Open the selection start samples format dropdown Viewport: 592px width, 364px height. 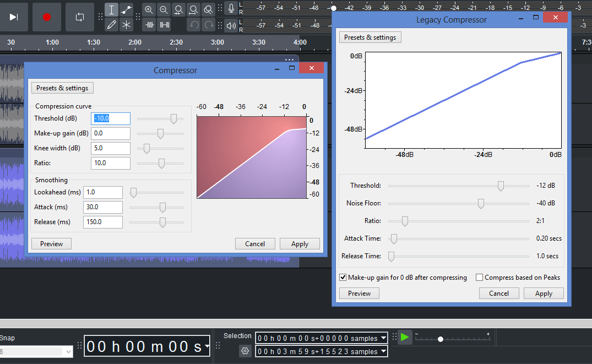tap(383, 338)
